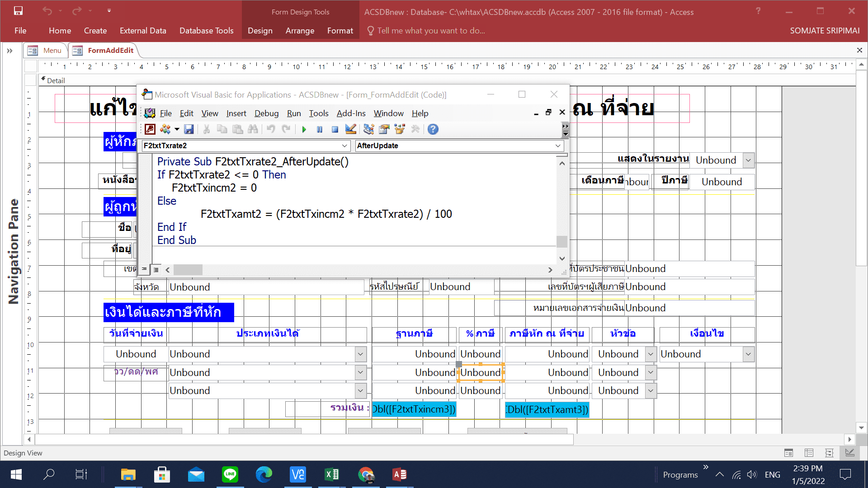The image size is (868, 488).
Task: Click the Paste icon in VBA toolbar
Action: pyautogui.click(x=237, y=129)
